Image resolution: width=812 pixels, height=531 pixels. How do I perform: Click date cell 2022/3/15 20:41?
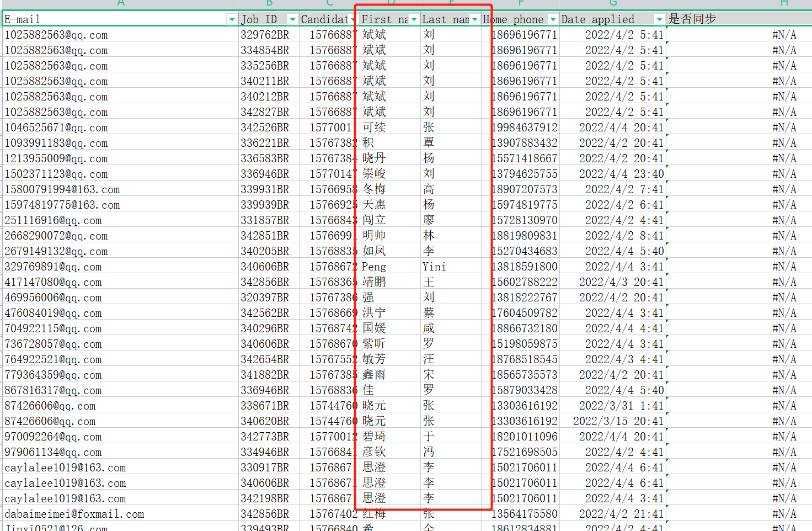(x=618, y=421)
